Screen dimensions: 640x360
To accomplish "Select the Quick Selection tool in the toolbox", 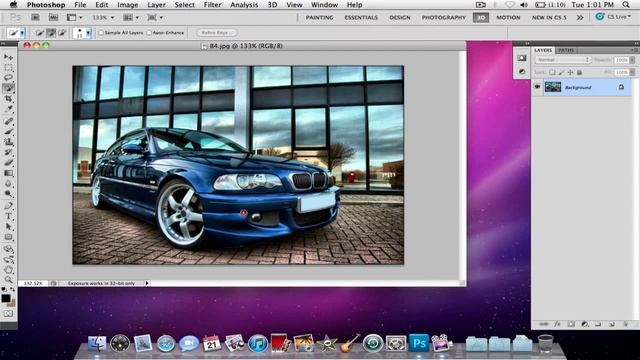I will pyautogui.click(x=8, y=88).
